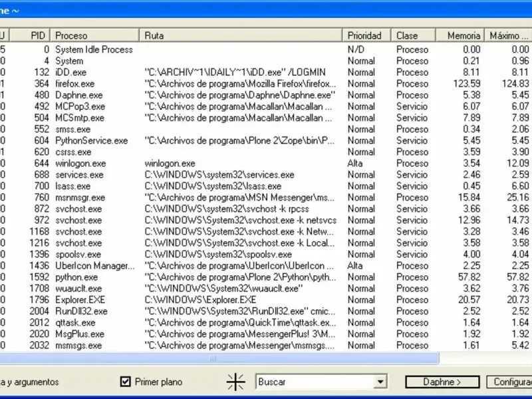
Task: Select the Explorer.EXE process
Action: 80,300
